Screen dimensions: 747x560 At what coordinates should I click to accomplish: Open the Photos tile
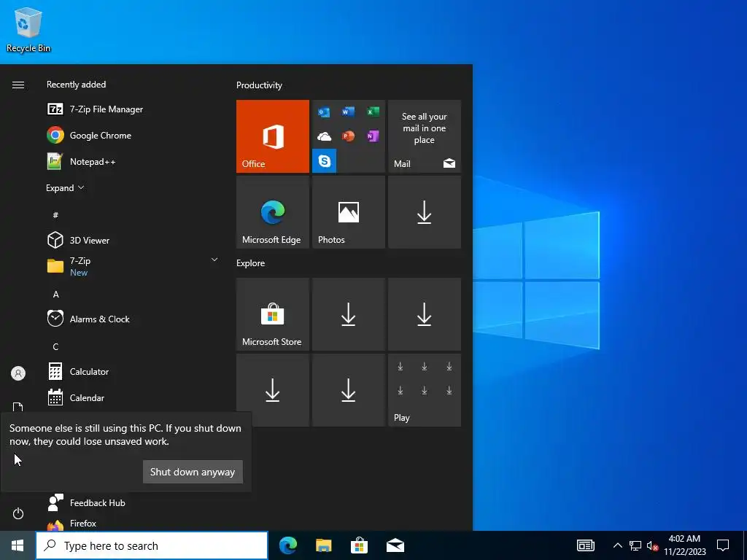[348, 212]
